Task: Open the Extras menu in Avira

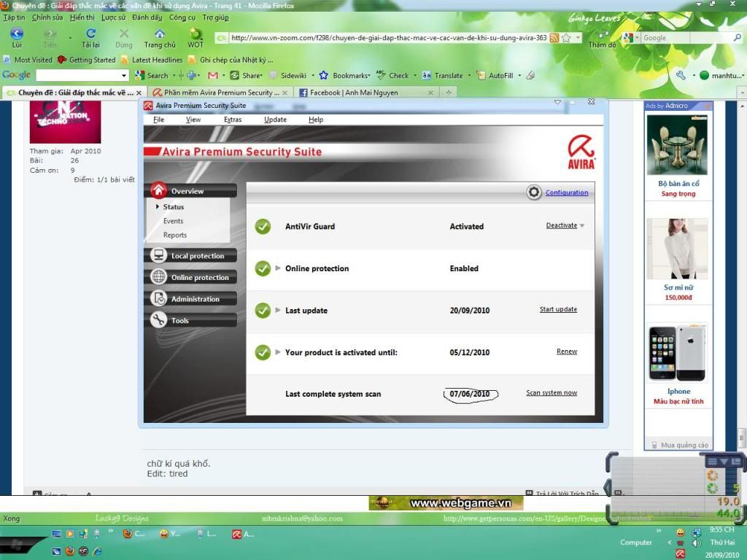Action: (x=233, y=120)
